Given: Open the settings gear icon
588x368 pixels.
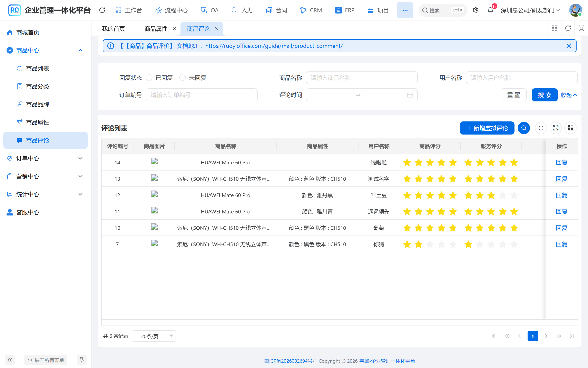Looking at the screenshot, I should pos(476,10).
